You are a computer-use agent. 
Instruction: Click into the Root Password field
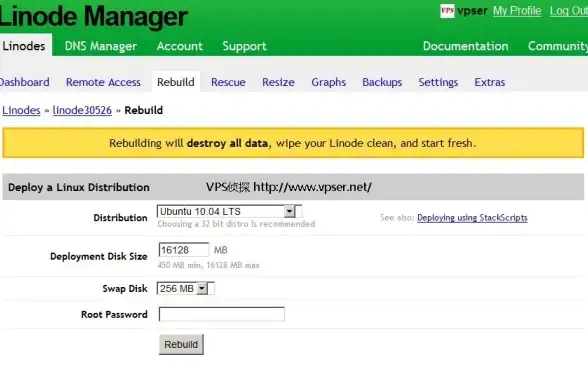pos(222,314)
